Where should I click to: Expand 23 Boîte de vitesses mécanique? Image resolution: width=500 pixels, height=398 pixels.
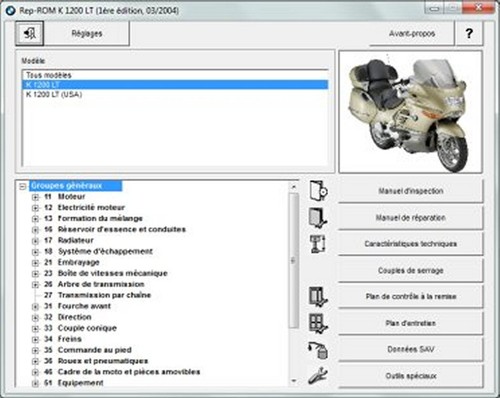[35, 274]
